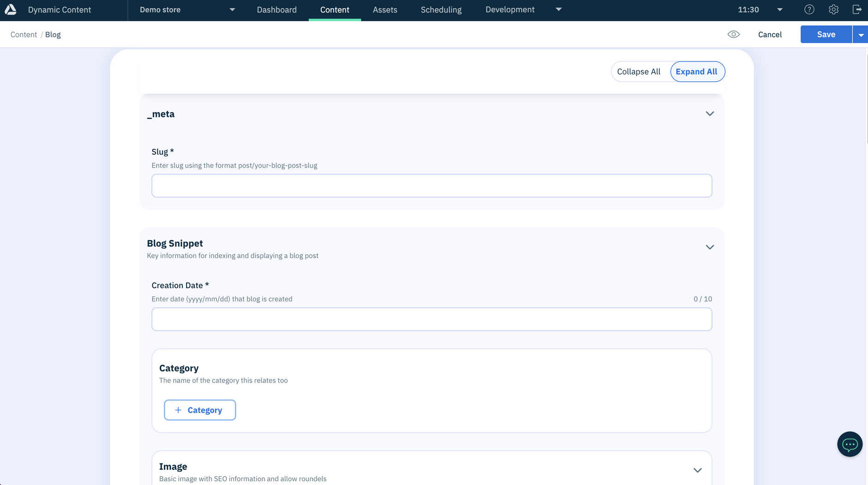Click the plus icon on Category button
868x485 pixels.
tap(178, 410)
